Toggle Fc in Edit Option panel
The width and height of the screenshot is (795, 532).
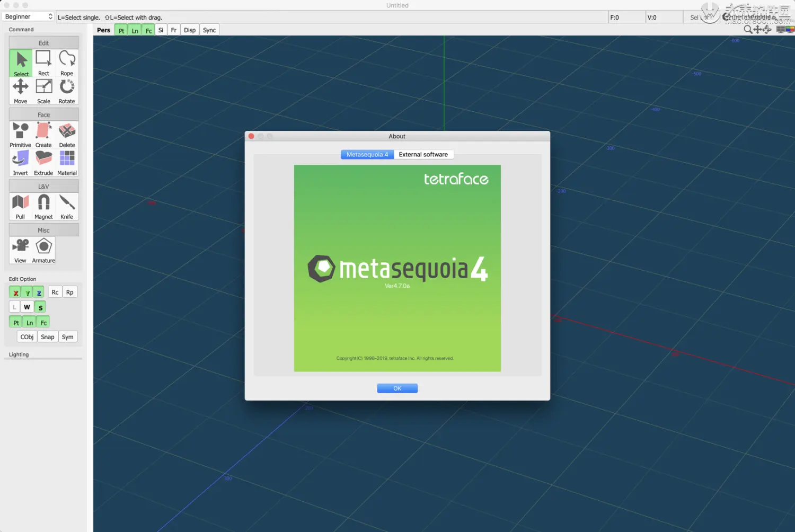pyautogui.click(x=43, y=322)
